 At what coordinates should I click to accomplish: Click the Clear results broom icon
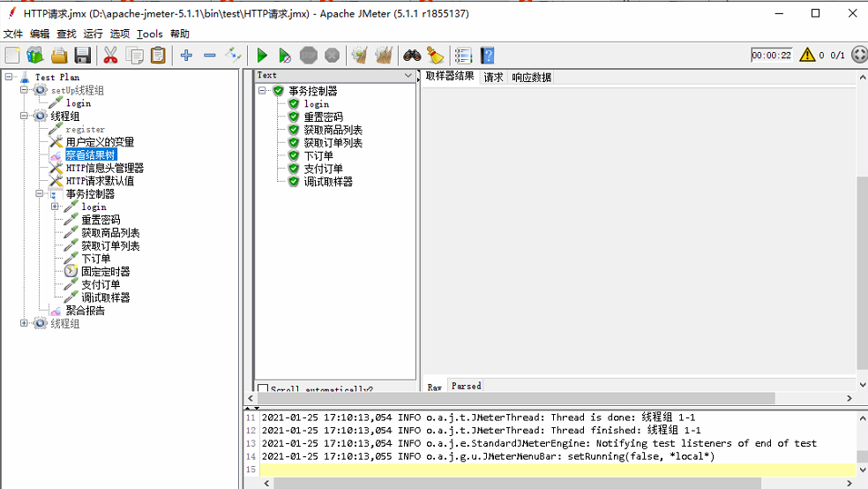(x=360, y=56)
